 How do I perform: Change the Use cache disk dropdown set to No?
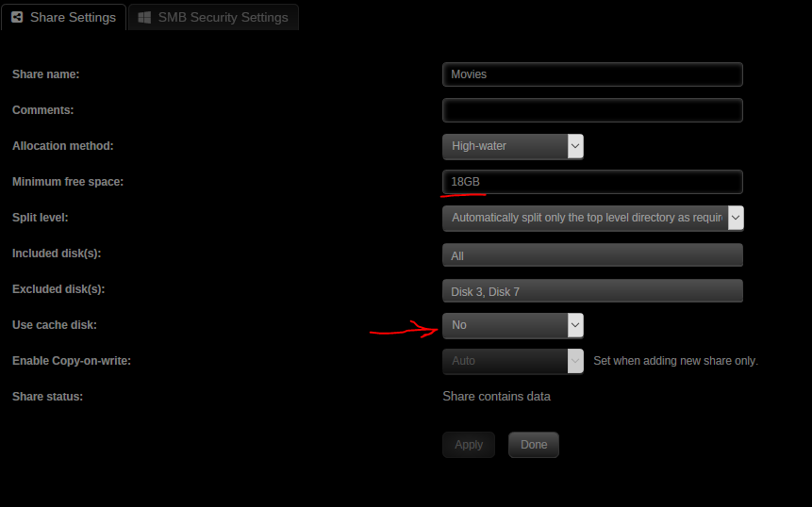[x=513, y=325]
